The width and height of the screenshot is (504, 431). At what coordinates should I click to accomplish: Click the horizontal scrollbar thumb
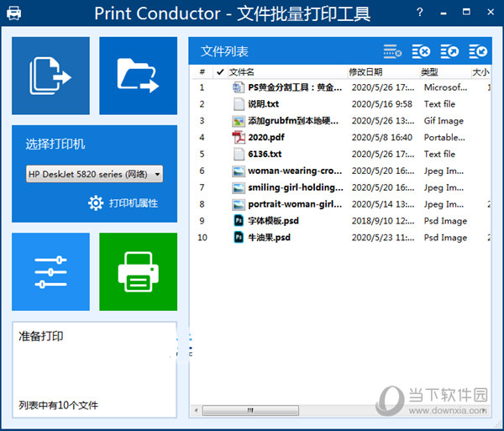[x=250, y=410]
